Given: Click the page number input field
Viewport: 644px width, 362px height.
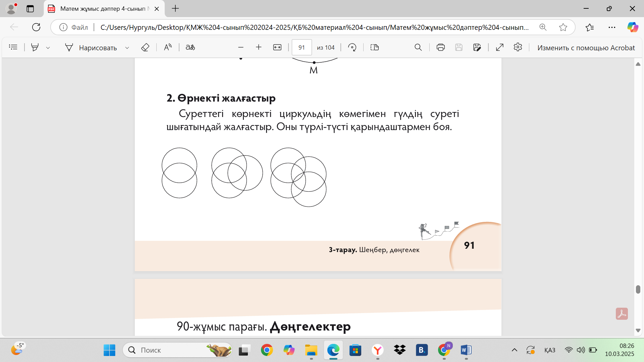Looking at the screenshot, I should [301, 47].
